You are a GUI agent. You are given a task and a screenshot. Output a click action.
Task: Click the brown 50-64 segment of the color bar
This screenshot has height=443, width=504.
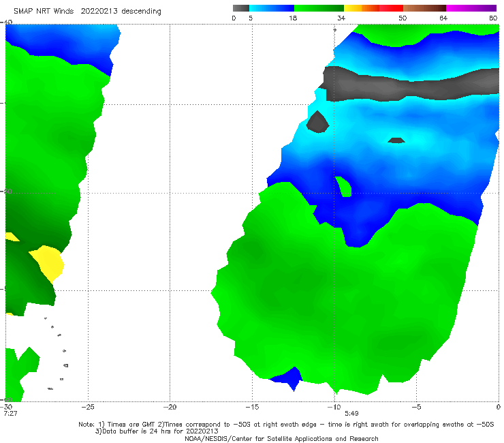point(424,8)
